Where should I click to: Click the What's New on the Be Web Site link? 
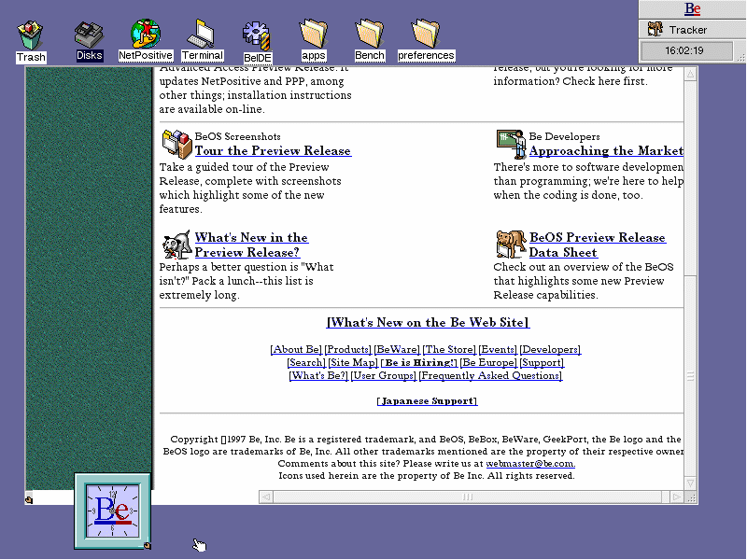pos(428,323)
